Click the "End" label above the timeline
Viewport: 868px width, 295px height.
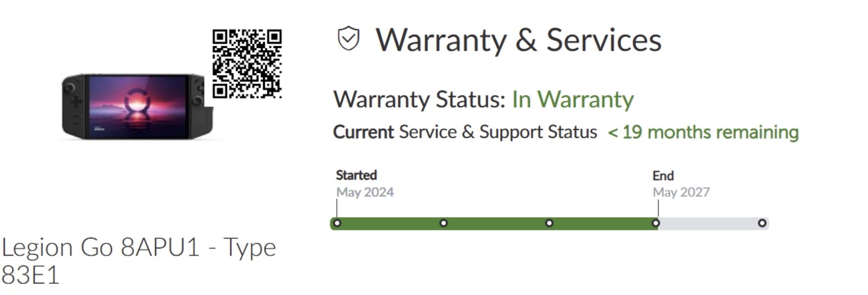pyautogui.click(x=663, y=175)
